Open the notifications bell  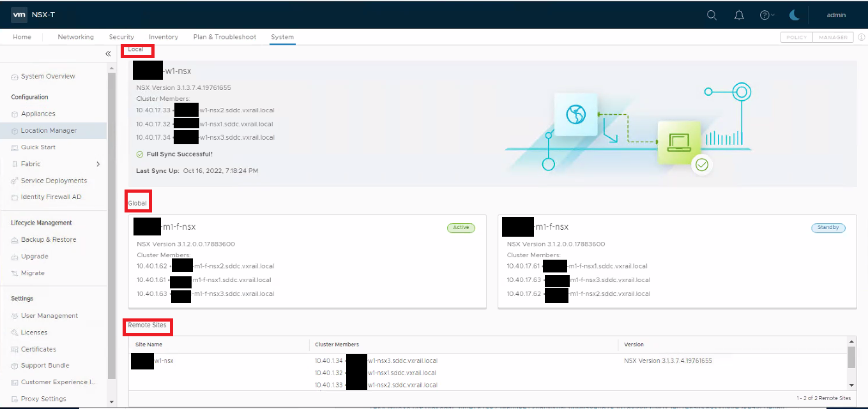point(739,15)
